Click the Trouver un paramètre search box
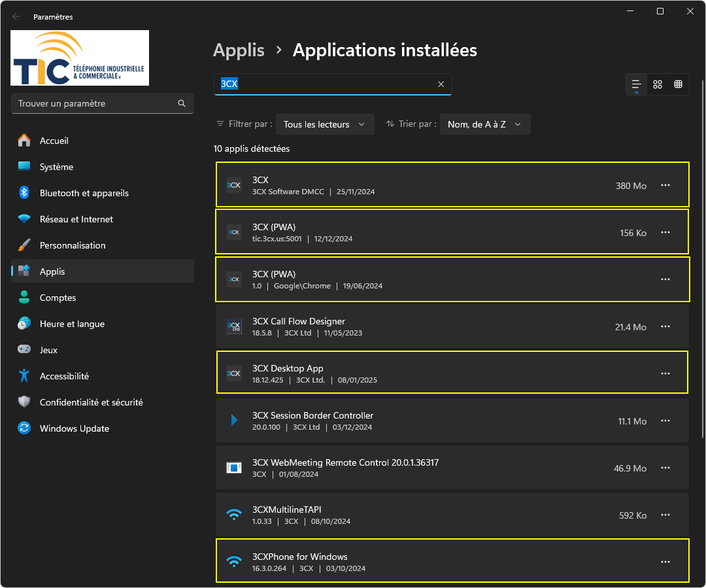Screen dimensions: 706x588 pos(102,103)
